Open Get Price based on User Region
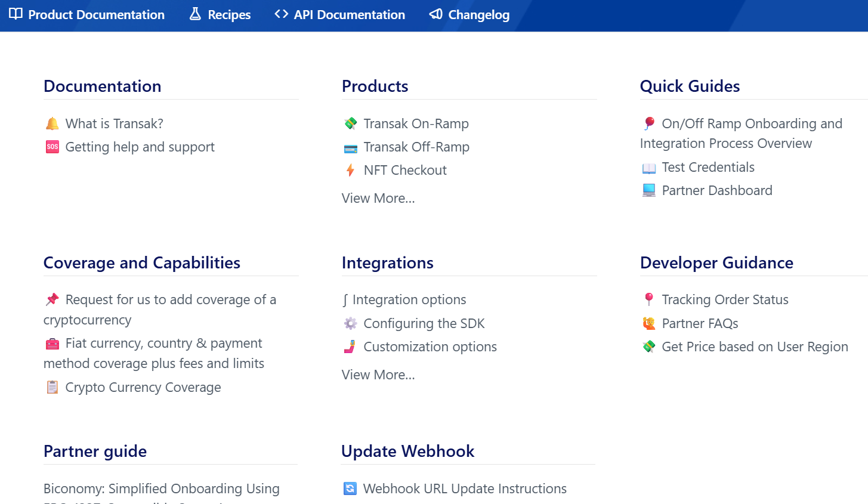The image size is (868, 504). point(755,347)
